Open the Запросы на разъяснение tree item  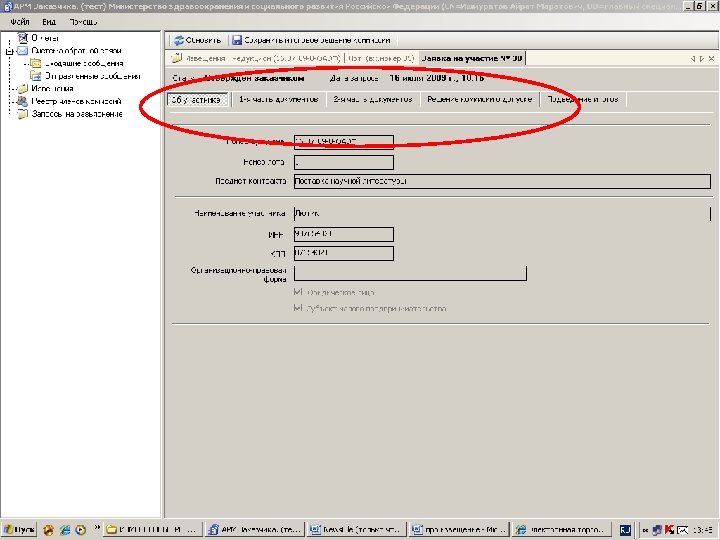pyautogui.click(x=77, y=114)
